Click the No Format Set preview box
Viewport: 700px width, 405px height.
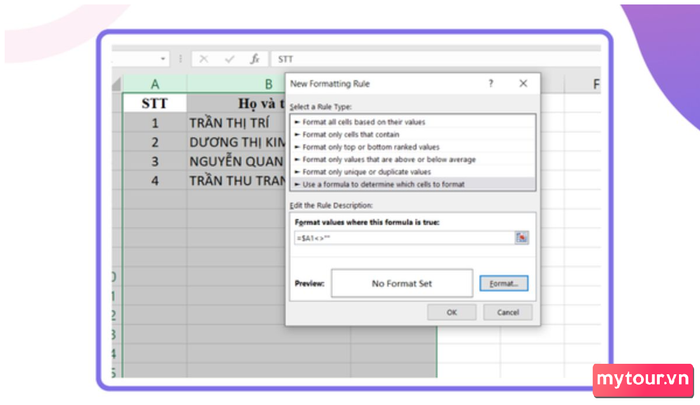click(x=402, y=283)
